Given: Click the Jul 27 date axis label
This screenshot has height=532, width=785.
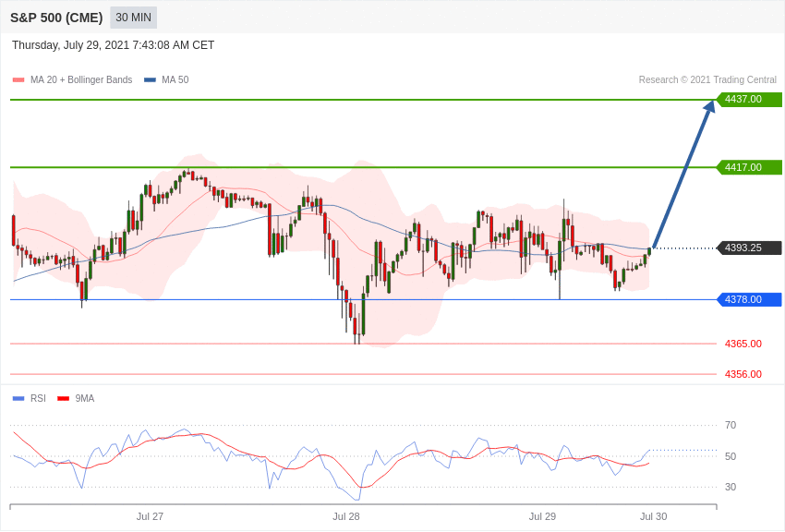Looking at the screenshot, I should coord(150,516).
